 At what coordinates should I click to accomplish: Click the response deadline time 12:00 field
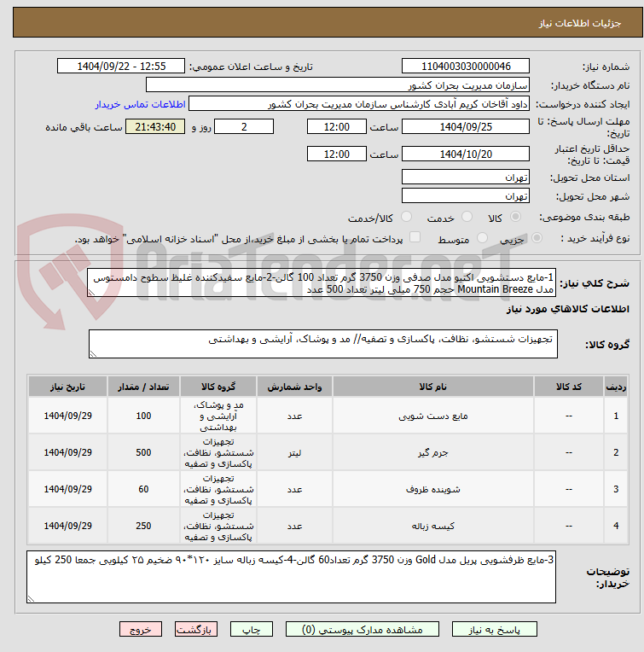pyautogui.click(x=337, y=126)
